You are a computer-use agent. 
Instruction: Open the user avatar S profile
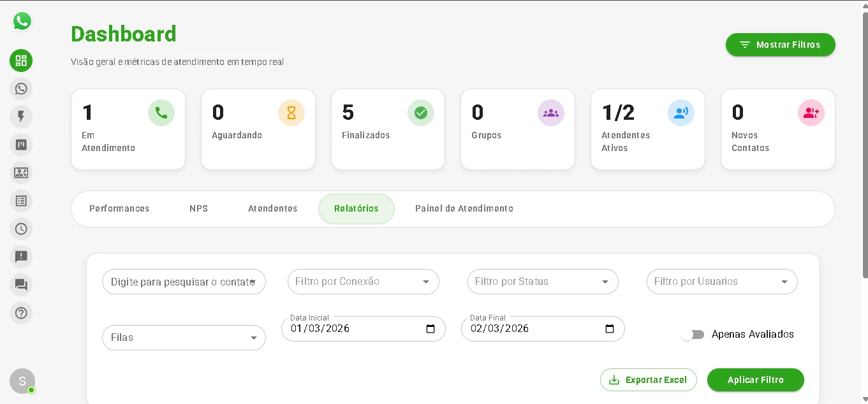point(22,381)
